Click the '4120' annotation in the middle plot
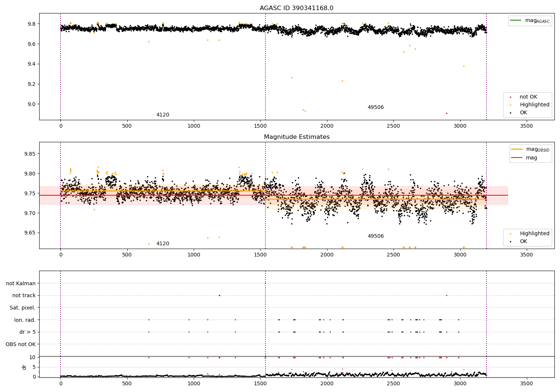The width and height of the screenshot is (560, 392). click(163, 244)
